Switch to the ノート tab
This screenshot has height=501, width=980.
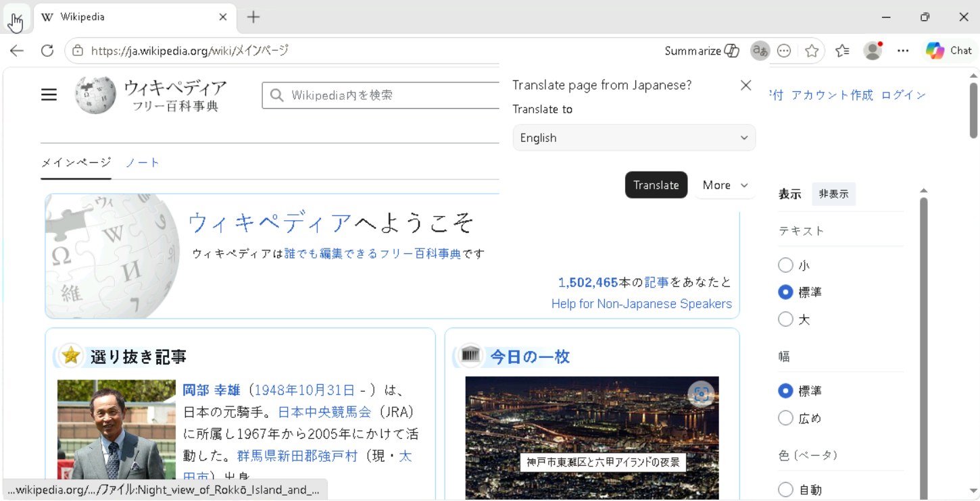click(x=143, y=163)
